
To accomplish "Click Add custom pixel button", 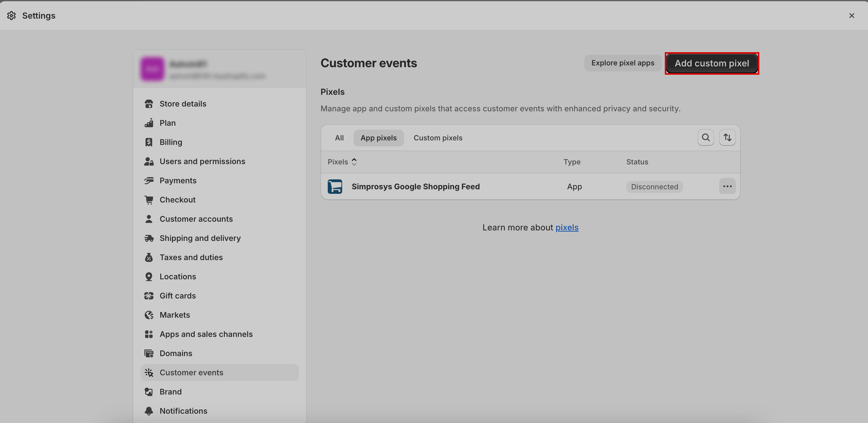I will tap(712, 63).
